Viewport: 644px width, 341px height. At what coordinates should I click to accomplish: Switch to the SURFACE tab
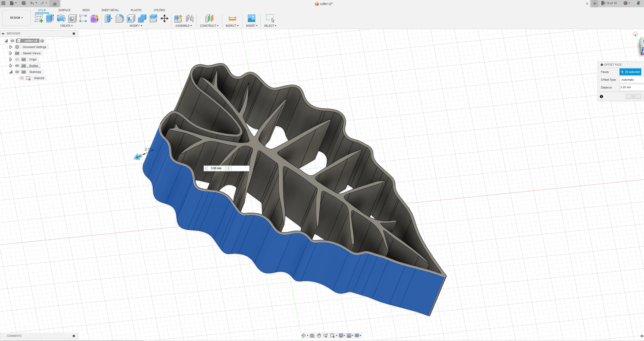click(64, 10)
